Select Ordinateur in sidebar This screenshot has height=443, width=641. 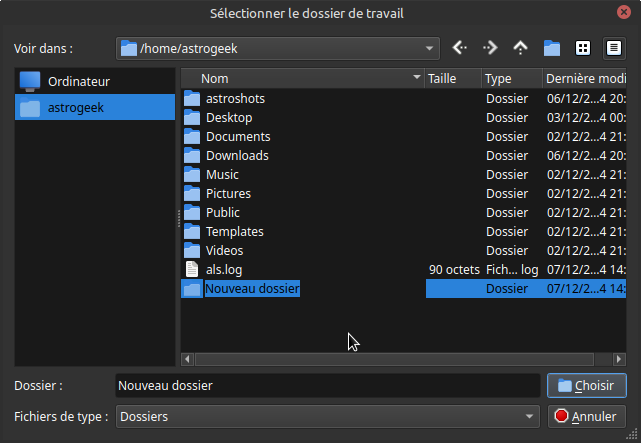(x=78, y=81)
